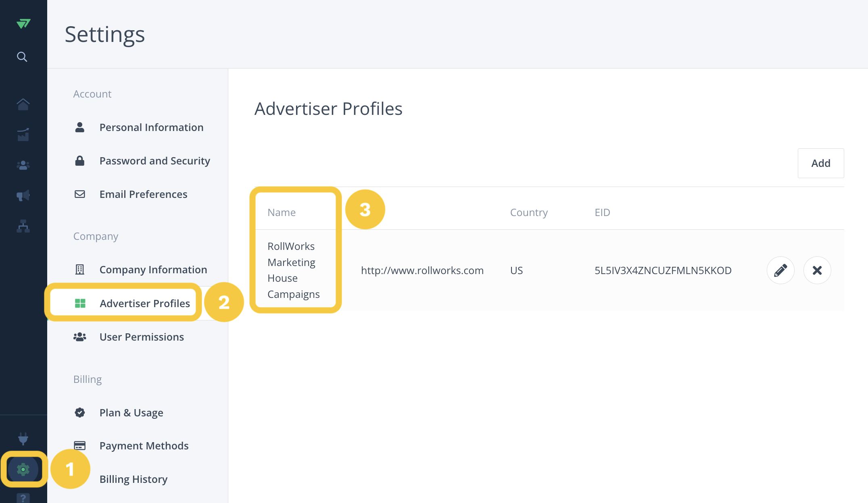
Task: Click the Name column header
Action: pyautogui.click(x=282, y=212)
